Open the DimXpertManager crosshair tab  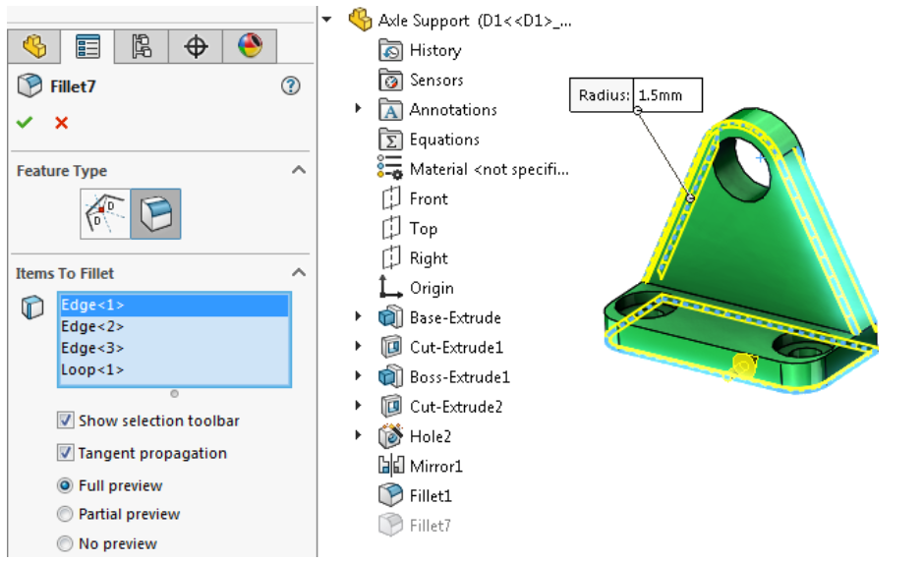[196, 46]
